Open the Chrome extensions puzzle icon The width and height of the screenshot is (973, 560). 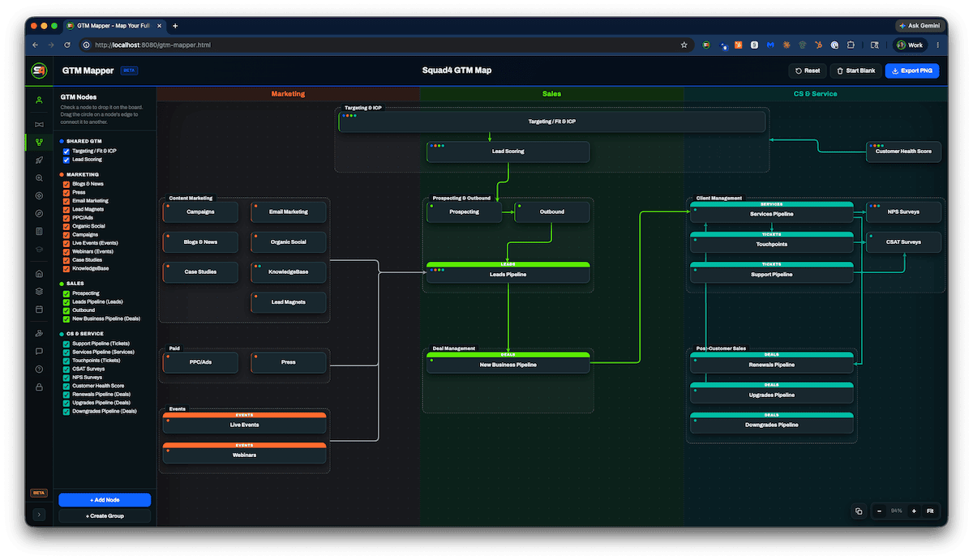pos(851,45)
